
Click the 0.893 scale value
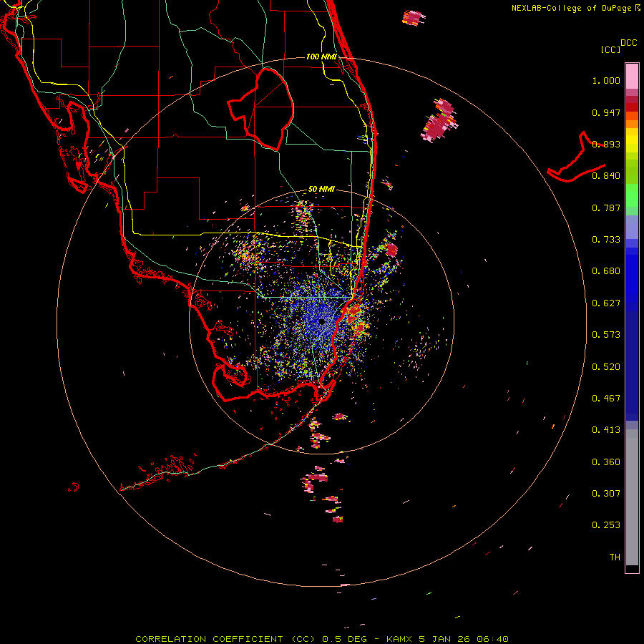coord(606,144)
